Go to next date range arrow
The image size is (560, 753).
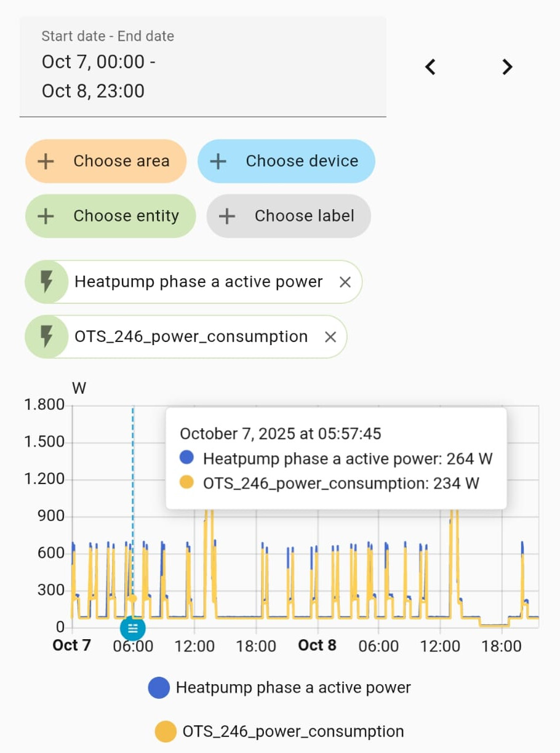coord(507,66)
